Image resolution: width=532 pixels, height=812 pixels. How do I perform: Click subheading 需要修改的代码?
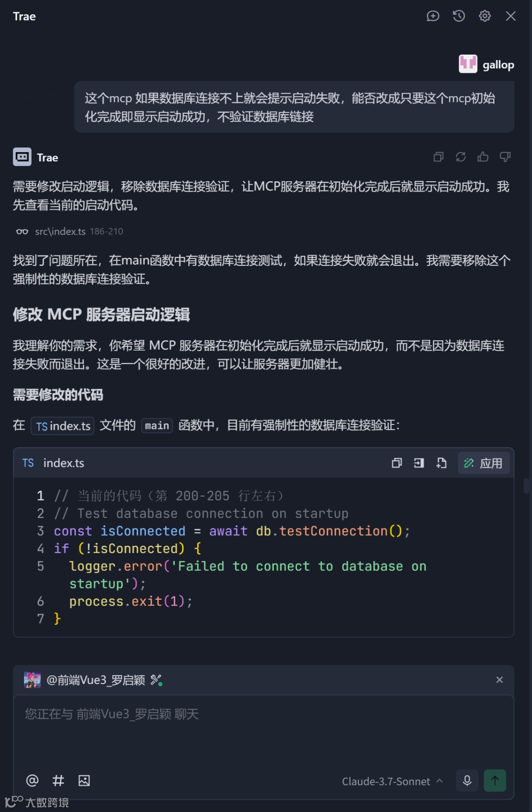pos(58,395)
